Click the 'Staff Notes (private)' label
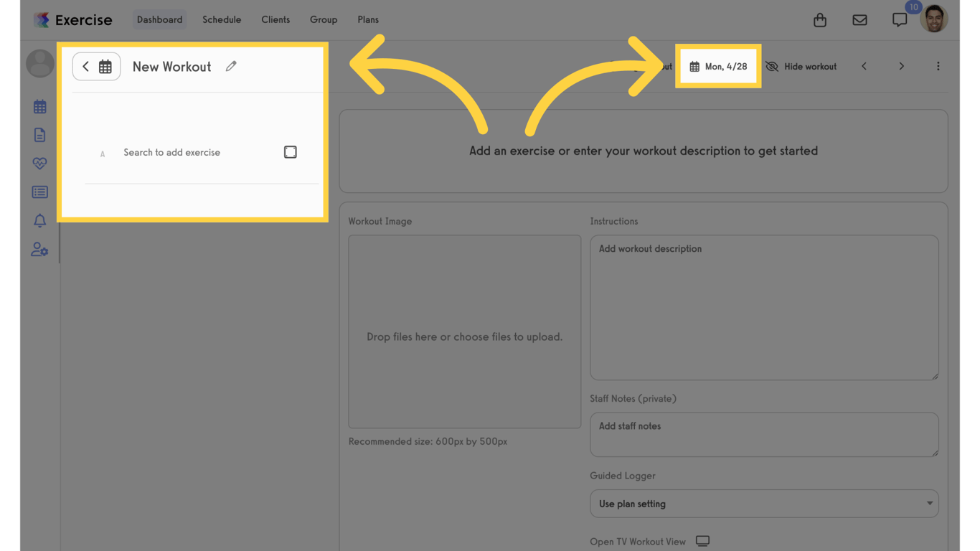This screenshot has width=980, height=551. 633,399
